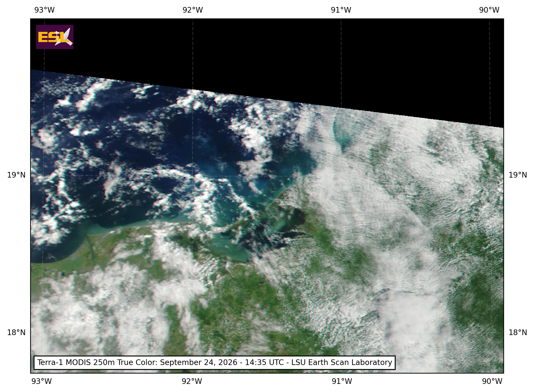Click the left 19°N latitude label
The image size is (534, 392).
point(16,175)
